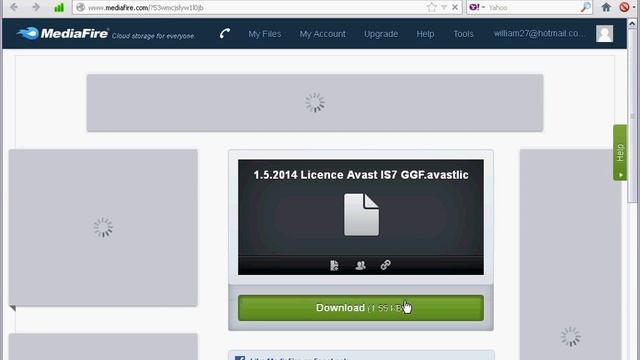
Task: Click the MediaFire swoosh notification icon
Action: tap(225, 33)
